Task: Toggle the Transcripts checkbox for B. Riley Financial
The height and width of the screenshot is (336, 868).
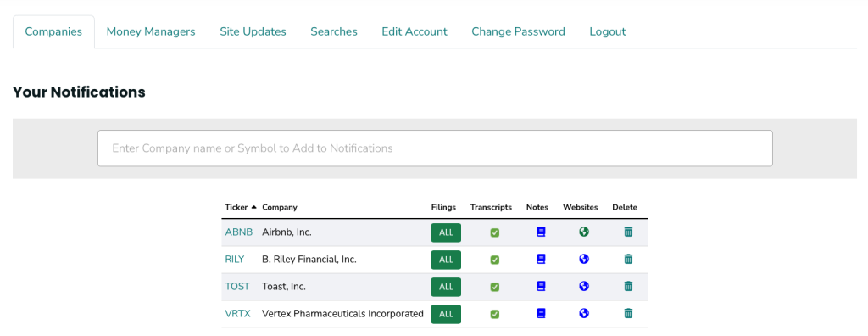Action: point(494,260)
